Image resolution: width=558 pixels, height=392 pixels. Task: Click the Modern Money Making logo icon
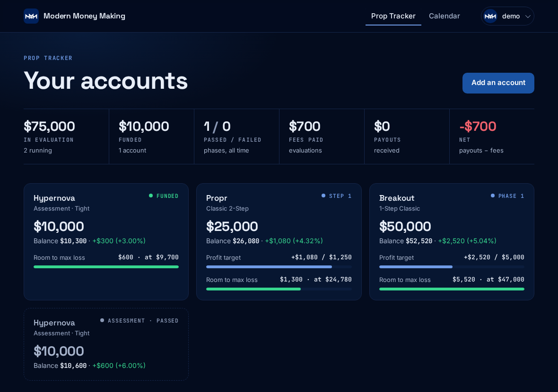click(31, 16)
